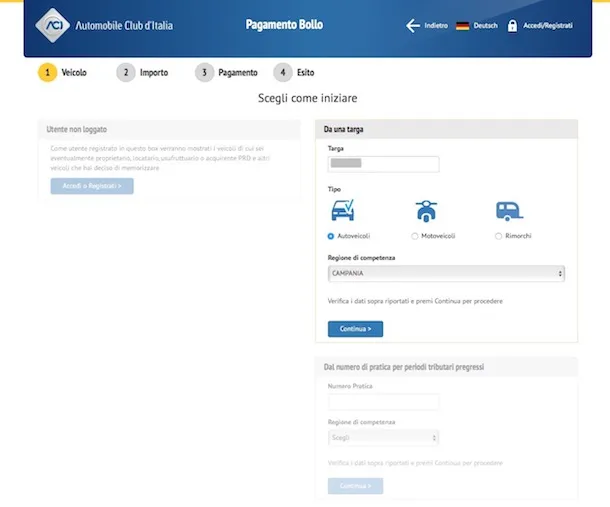Select the car Autoveicoli icon
The height and width of the screenshot is (507, 610).
pos(343,210)
